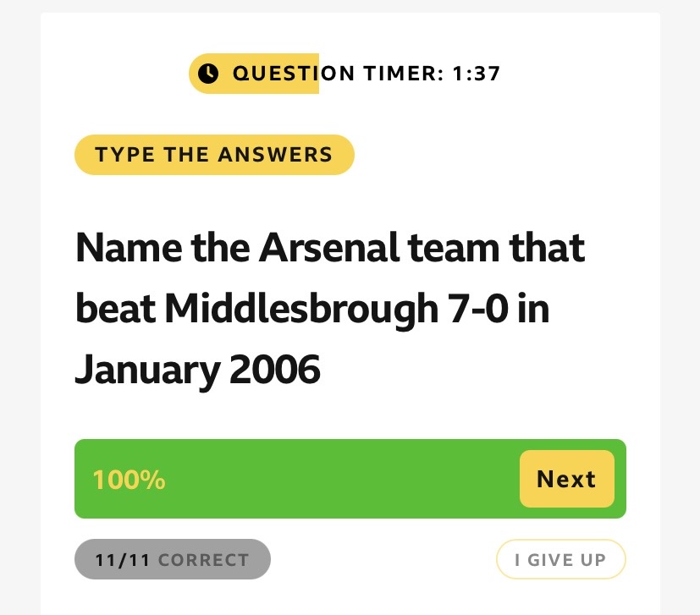Click the 100% progress text
This screenshot has height=615, width=700.
[129, 480]
